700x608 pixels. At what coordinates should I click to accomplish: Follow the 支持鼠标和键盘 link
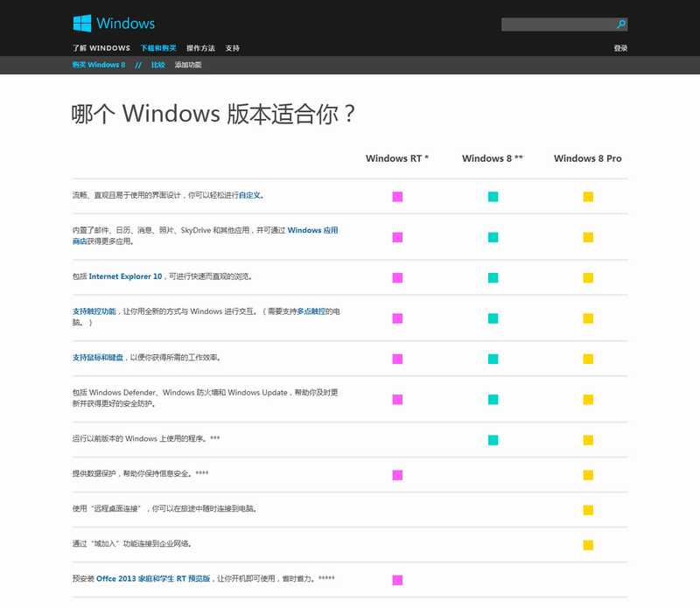98,358
